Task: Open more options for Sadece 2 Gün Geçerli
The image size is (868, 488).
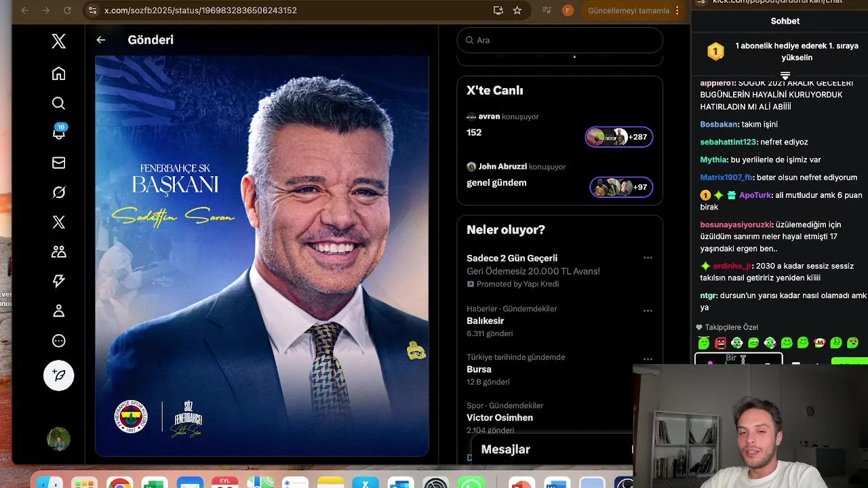Action: point(648,258)
